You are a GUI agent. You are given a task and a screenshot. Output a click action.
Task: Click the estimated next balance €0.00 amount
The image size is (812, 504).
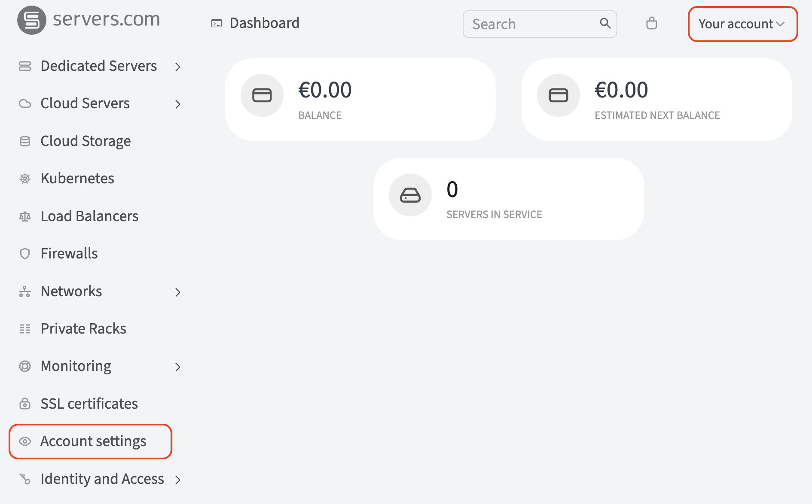[621, 90]
